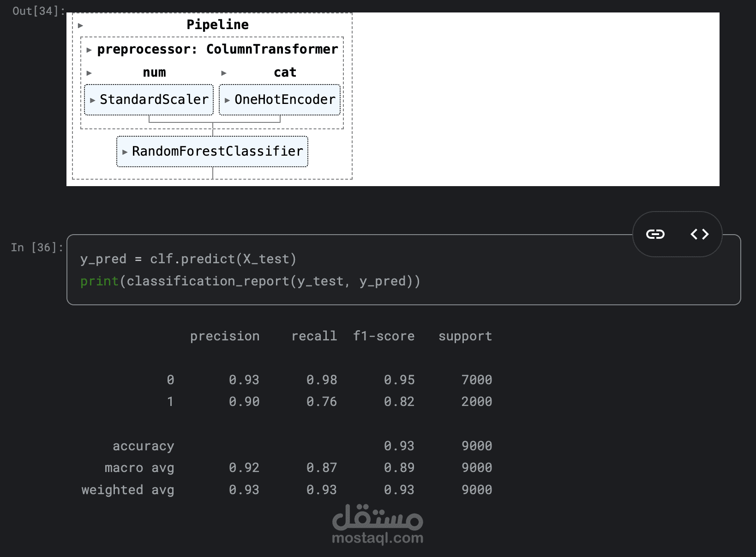Viewport: 756px width, 557px height.
Task: Click the print keyword in code
Action: [99, 281]
